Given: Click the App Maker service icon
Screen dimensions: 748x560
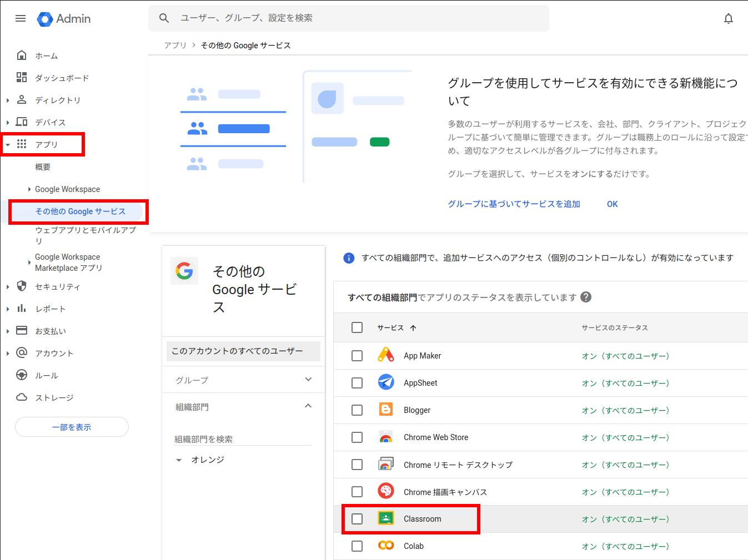Looking at the screenshot, I should click(x=385, y=355).
